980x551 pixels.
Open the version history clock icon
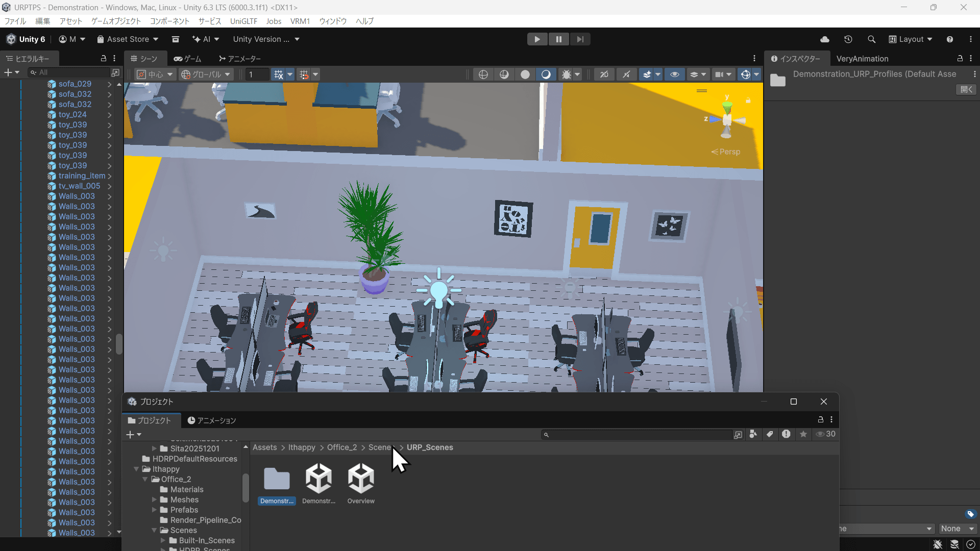coord(848,39)
